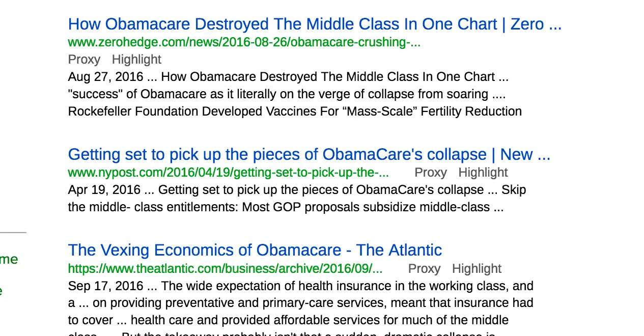
Task: Open Proxy next to the theatlantic.com URL
Action: coord(424,268)
